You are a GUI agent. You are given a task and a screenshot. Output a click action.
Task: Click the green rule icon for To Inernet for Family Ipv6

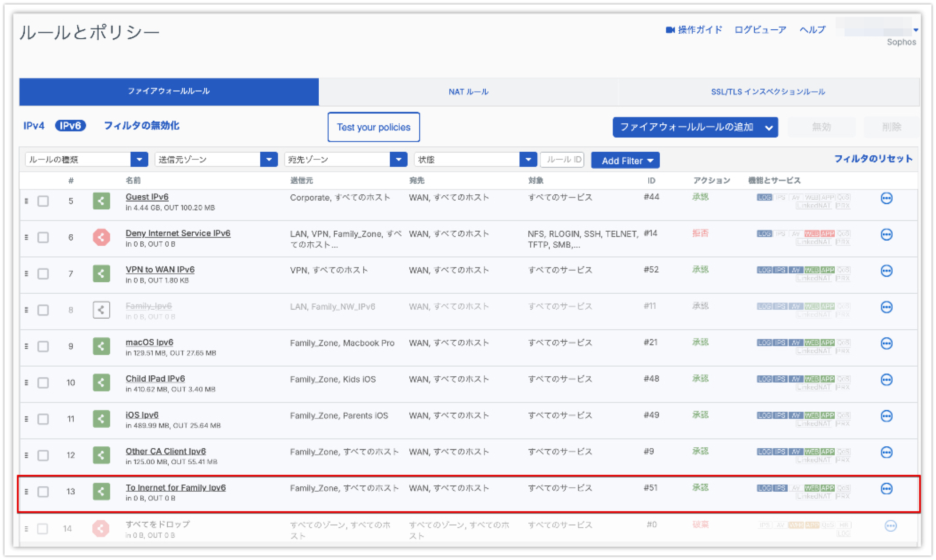tap(101, 492)
